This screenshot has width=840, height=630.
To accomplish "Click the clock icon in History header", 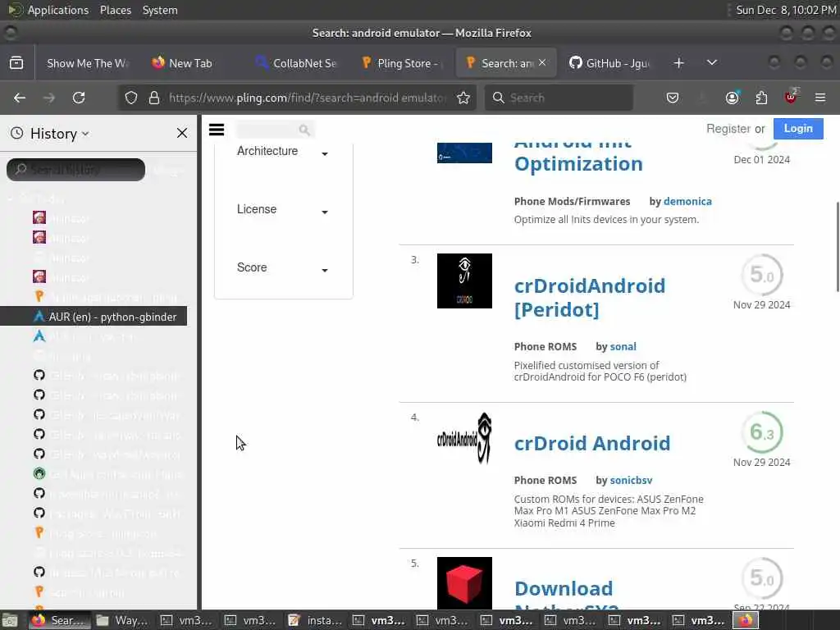I will pyautogui.click(x=17, y=133).
